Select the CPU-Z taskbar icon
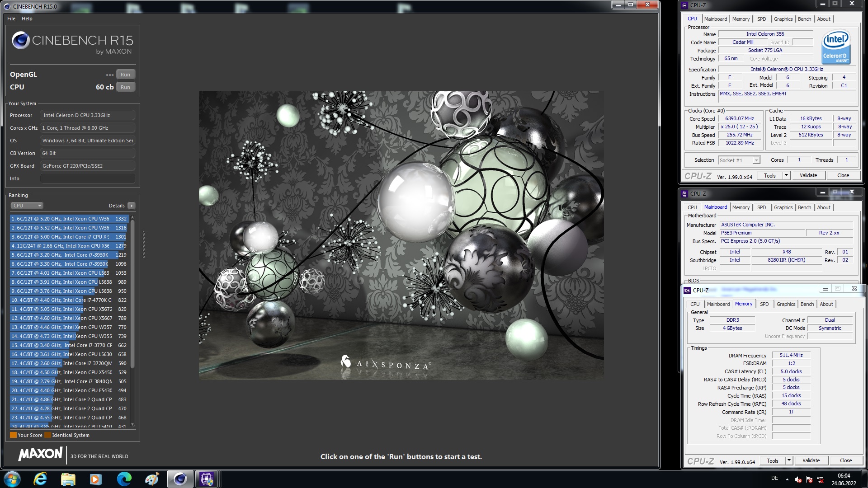Image resolution: width=868 pixels, height=488 pixels. click(207, 479)
